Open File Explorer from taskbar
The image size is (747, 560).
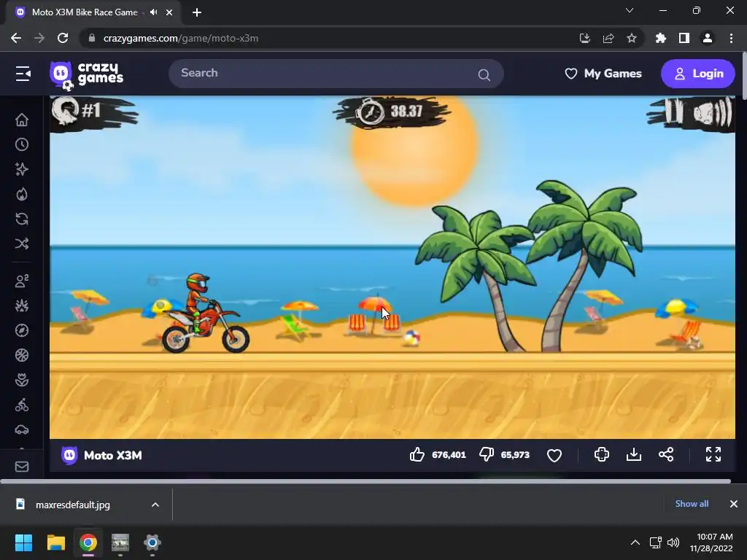55,542
